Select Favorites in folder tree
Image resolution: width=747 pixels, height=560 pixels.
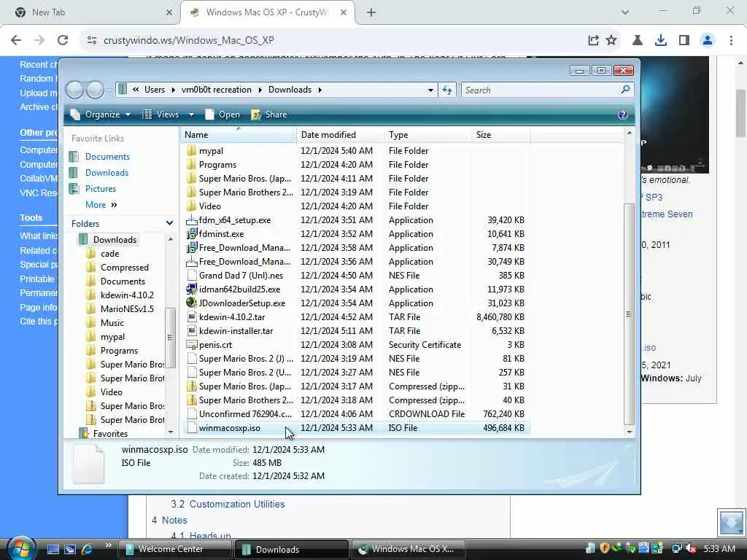(110, 433)
